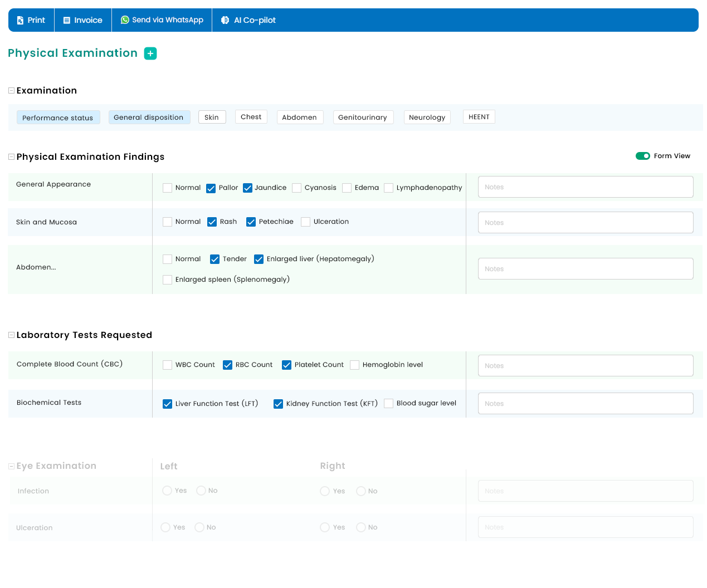Click the Send via WhatsApp button
Image resolution: width=707 pixels, height=588 pixels.
point(162,20)
